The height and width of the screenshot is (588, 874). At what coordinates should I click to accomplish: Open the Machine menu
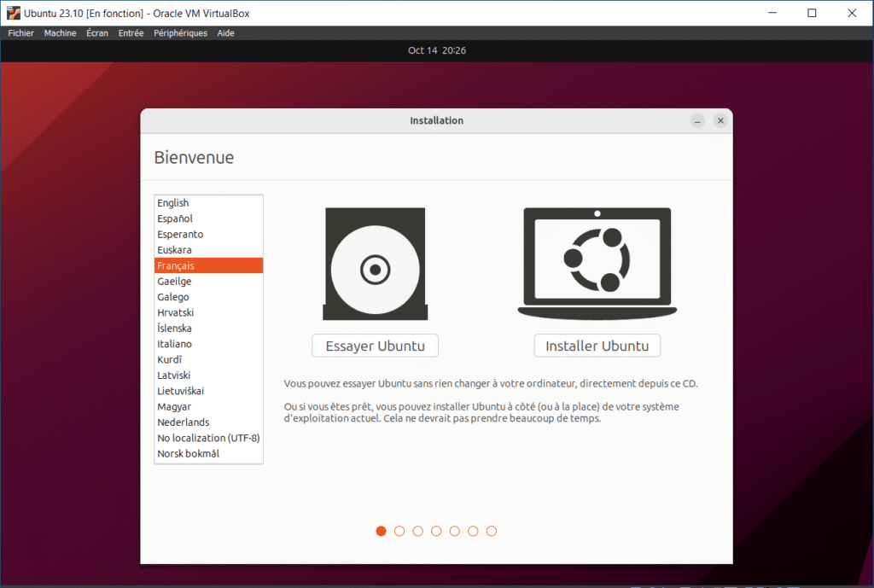[61, 33]
